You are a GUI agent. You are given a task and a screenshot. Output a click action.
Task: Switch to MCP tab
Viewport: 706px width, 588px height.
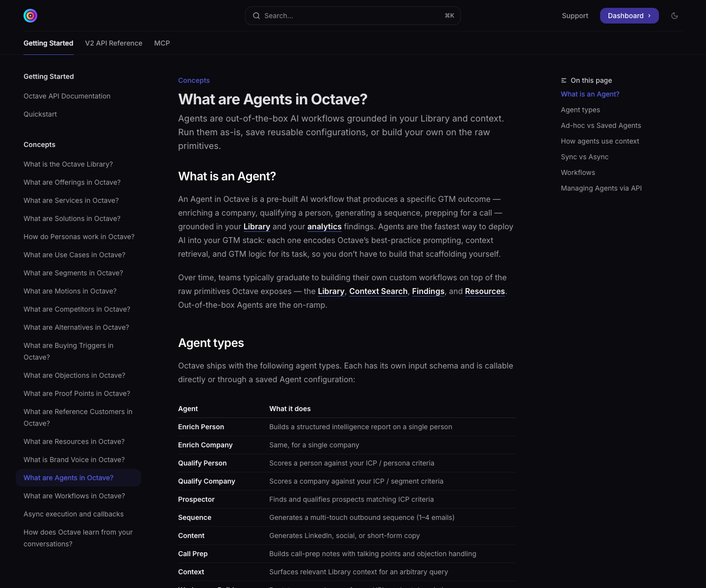[x=162, y=43]
